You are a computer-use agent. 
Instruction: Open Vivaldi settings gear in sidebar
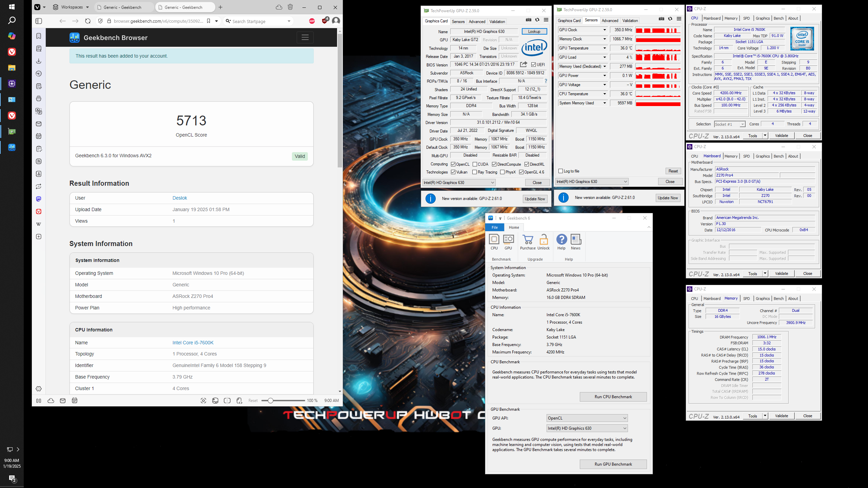click(39, 389)
